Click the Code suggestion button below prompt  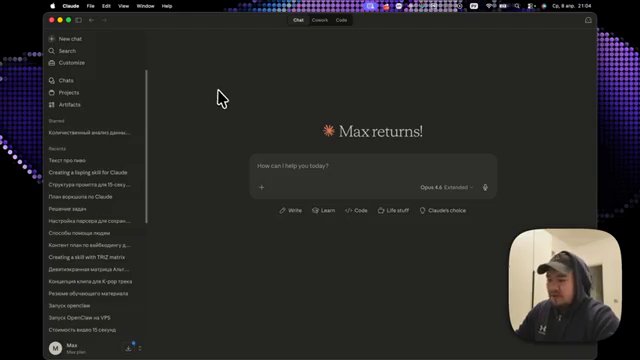356,211
